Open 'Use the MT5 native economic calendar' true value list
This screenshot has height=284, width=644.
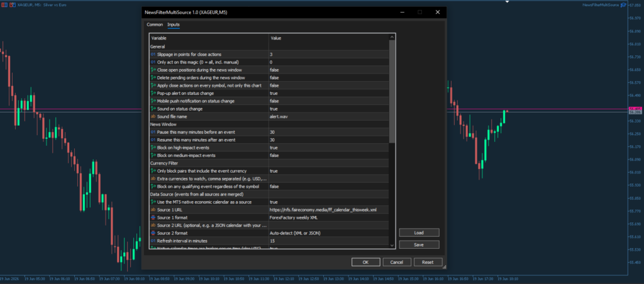pos(328,202)
